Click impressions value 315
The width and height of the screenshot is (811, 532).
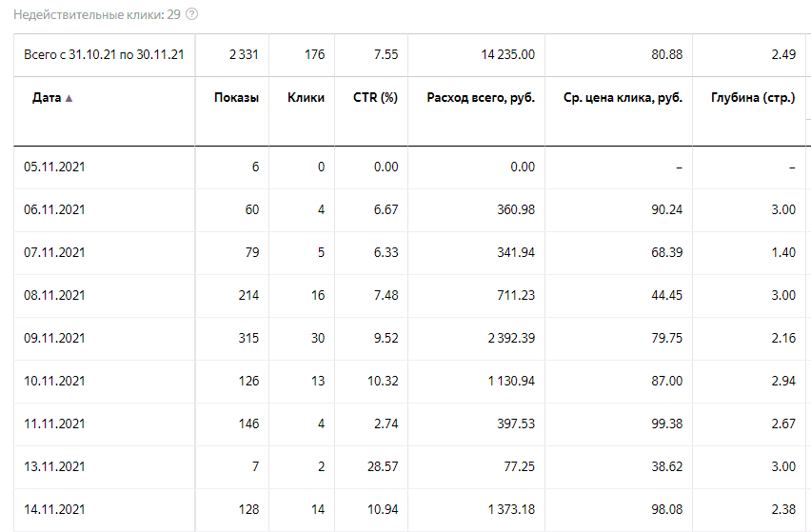tap(247, 339)
